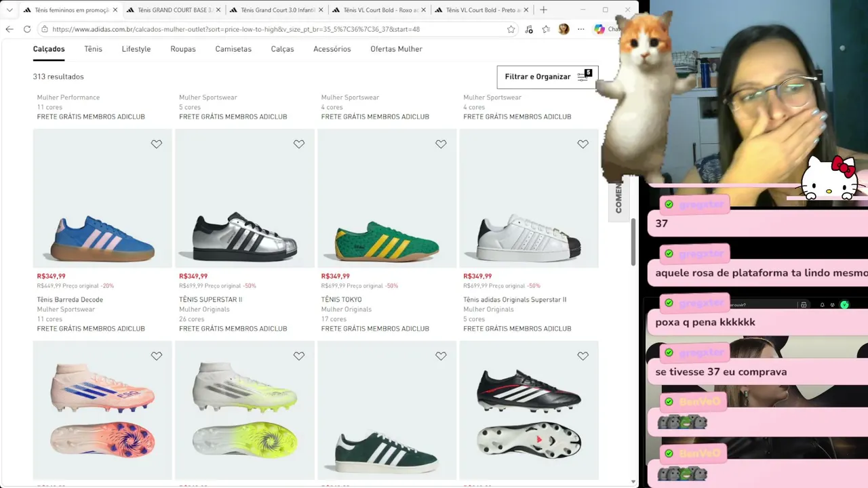This screenshot has width=868, height=488.
Task: Click the white and neon-yellow cleat image
Action: [x=245, y=410]
